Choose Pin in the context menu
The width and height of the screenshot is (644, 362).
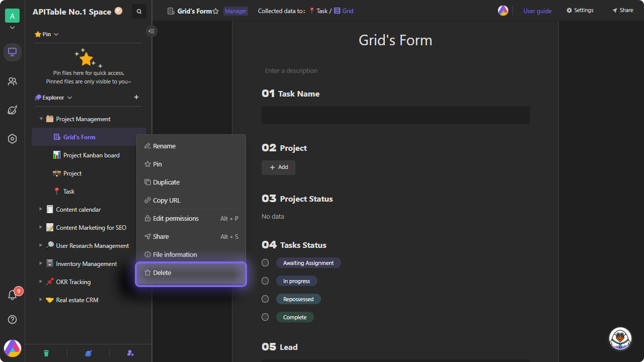click(191, 164)
